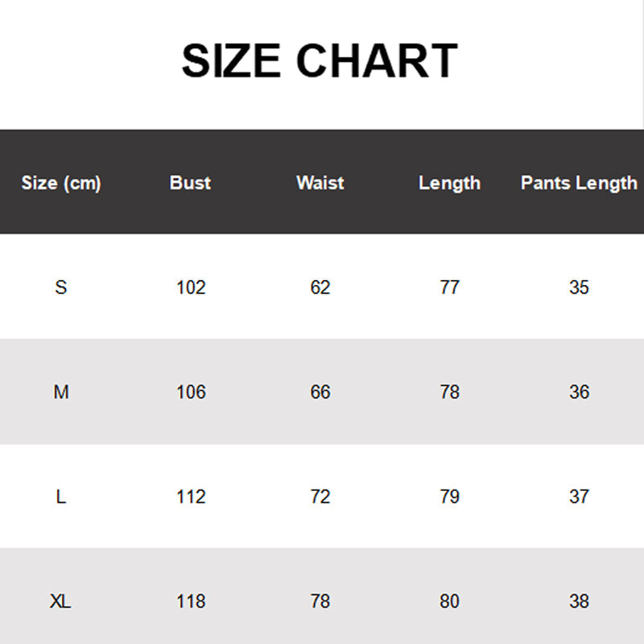
Task: Click the Waist column header
Action: (x=320, y=183)
